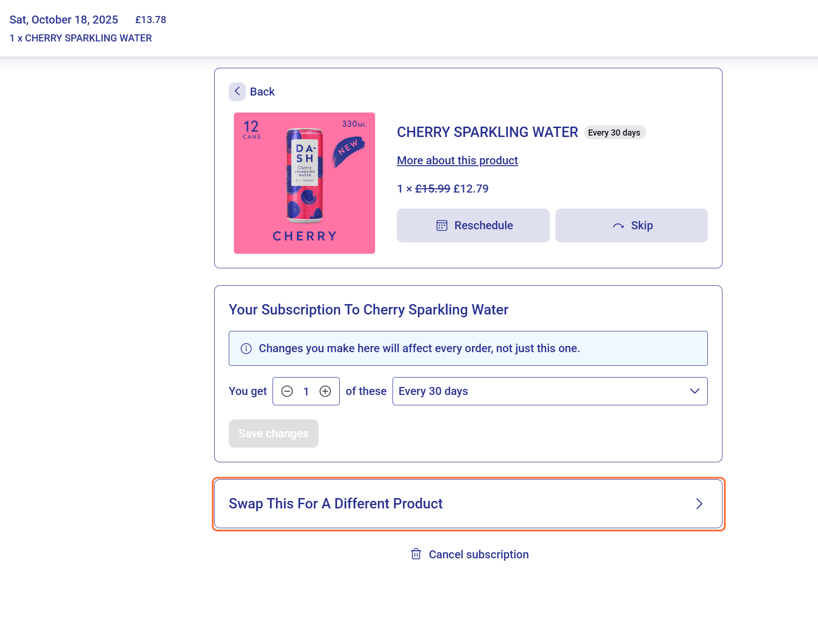Click the Cherry Sparkling Water product image
The width and height of the screenshot is (818, 644).
click(305, 183)
